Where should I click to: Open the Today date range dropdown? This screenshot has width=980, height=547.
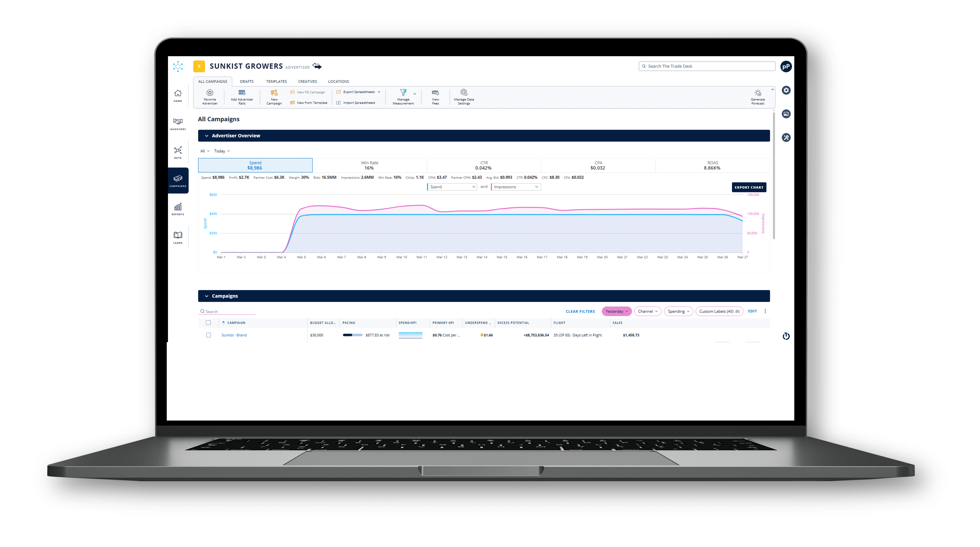222,151
